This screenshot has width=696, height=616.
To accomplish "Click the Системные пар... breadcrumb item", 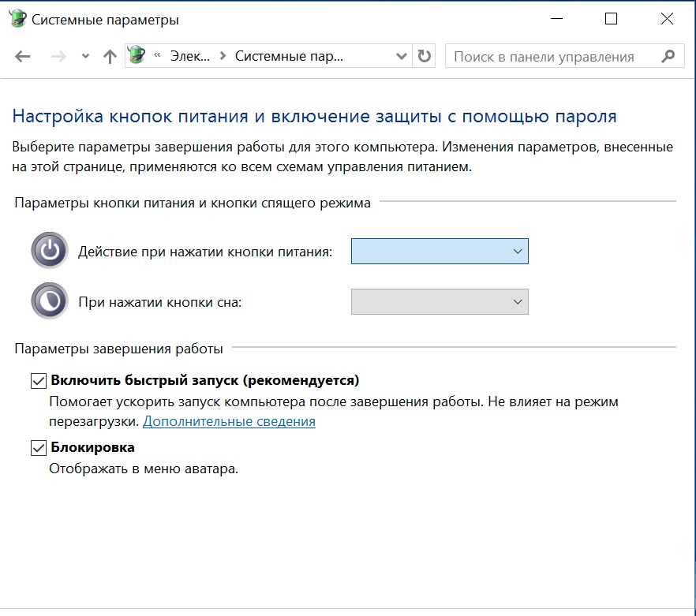I will click(x=289, y=57).
